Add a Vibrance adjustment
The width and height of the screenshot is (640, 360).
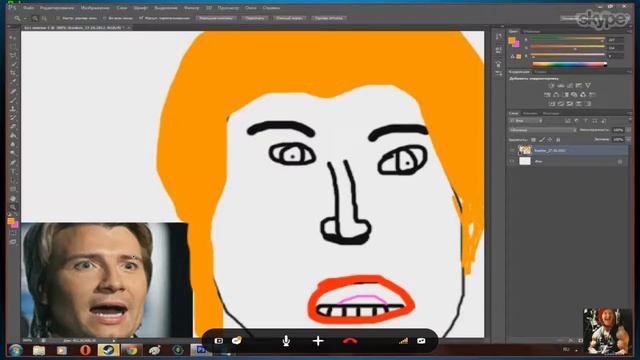point(588,85)
